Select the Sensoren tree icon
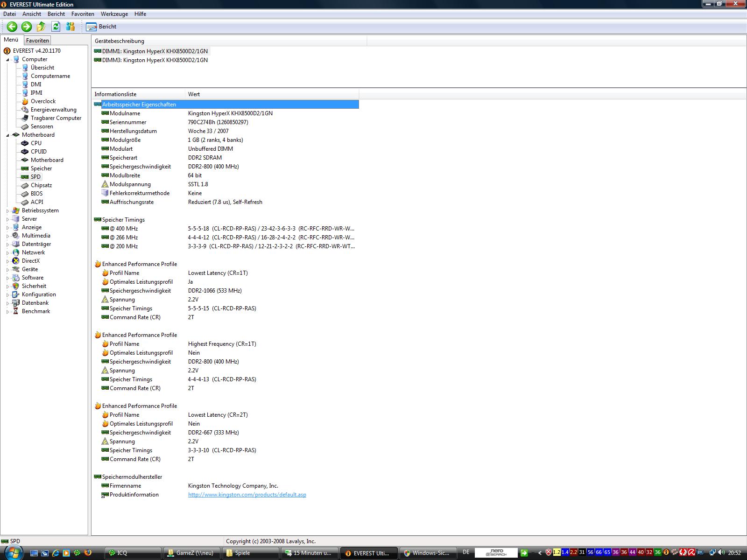This screenshot has width=747, height=560. point(25,126)
